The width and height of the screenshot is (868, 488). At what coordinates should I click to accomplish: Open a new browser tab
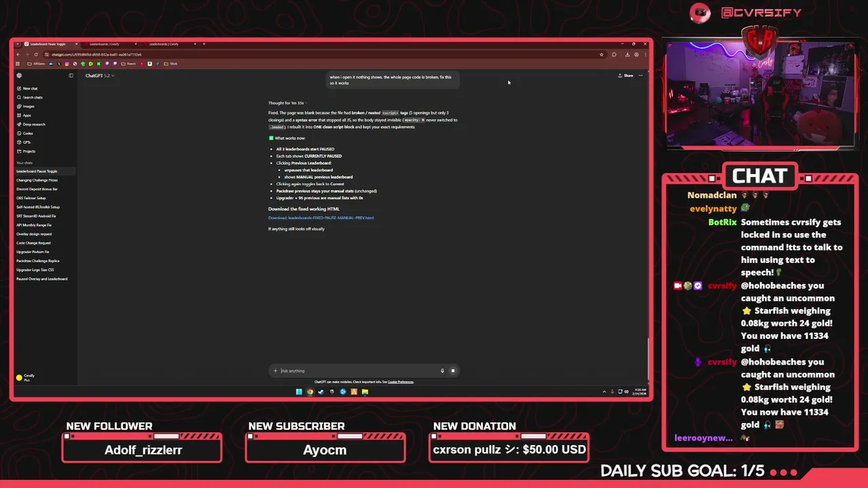[204, 44]
